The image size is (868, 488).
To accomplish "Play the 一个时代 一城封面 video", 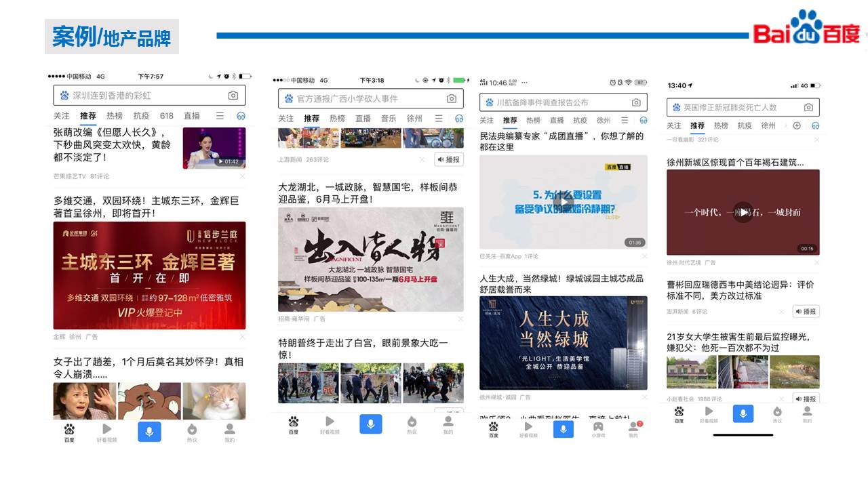I will click(743, 212).
